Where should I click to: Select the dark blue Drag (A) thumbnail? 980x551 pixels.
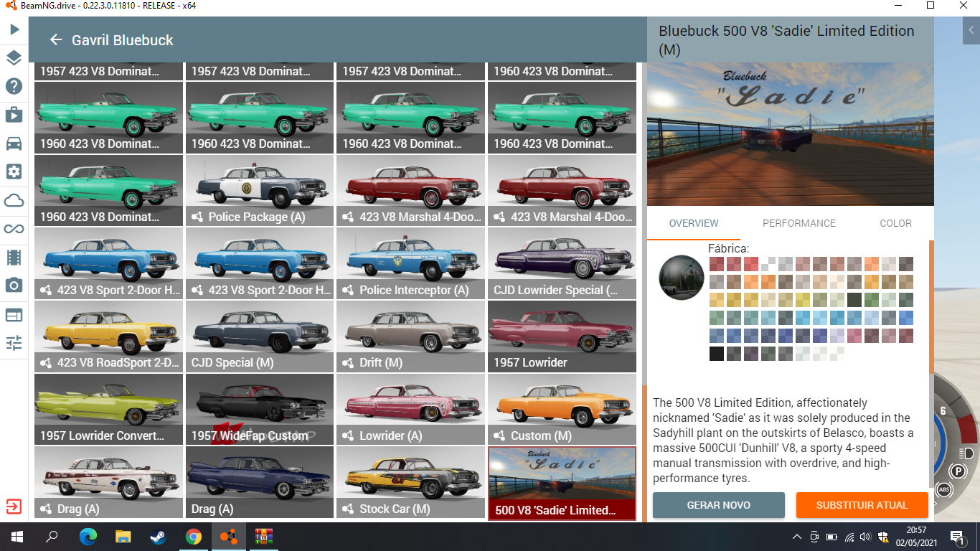pos(260,482)
